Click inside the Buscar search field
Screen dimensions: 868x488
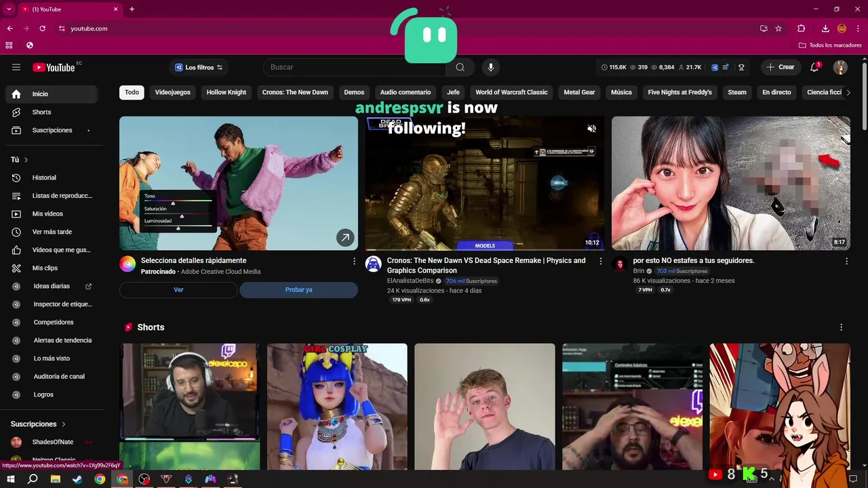coord(354,67)
